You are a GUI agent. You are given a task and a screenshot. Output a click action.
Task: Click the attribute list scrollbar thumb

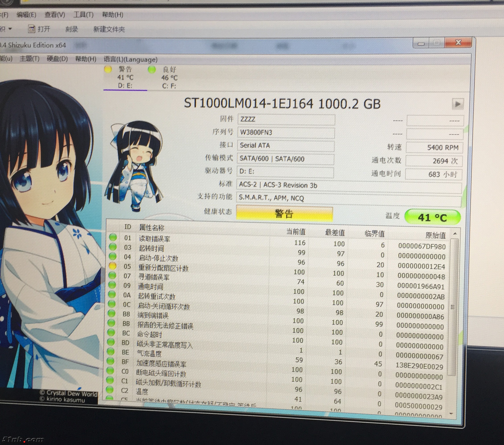click(x=453, y=307)
